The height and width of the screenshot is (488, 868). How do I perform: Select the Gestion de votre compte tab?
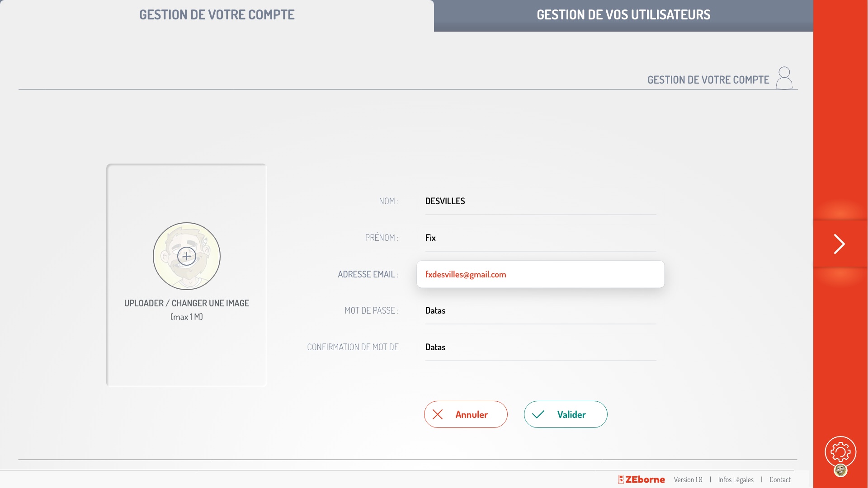(217, 15)
